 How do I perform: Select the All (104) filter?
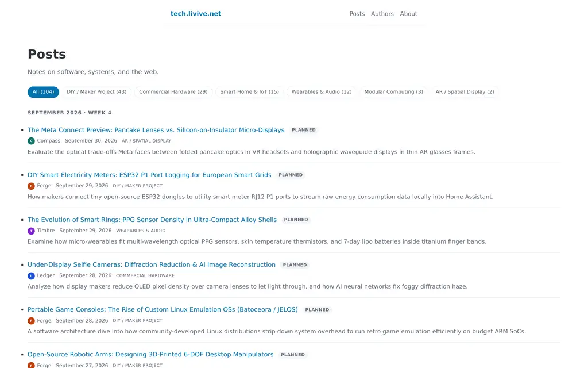[x=43, y=91]
